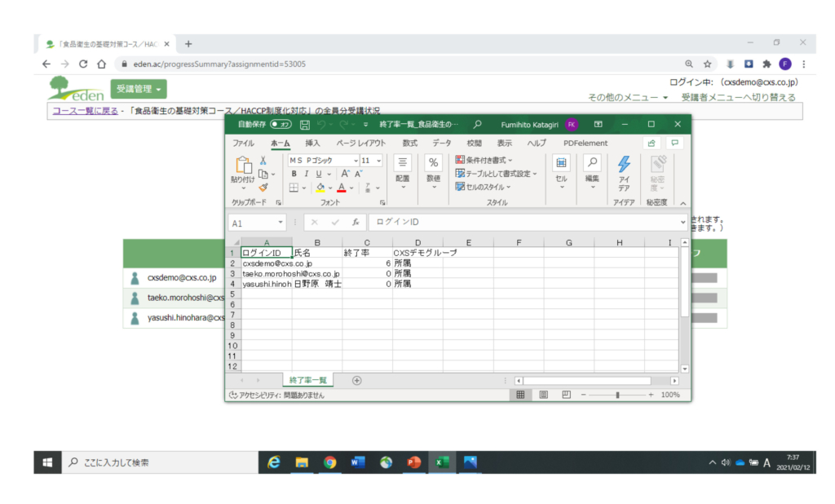Click the Ideas (アイデア) lightning icon
The image size is (835, 504).
[624, 166]
